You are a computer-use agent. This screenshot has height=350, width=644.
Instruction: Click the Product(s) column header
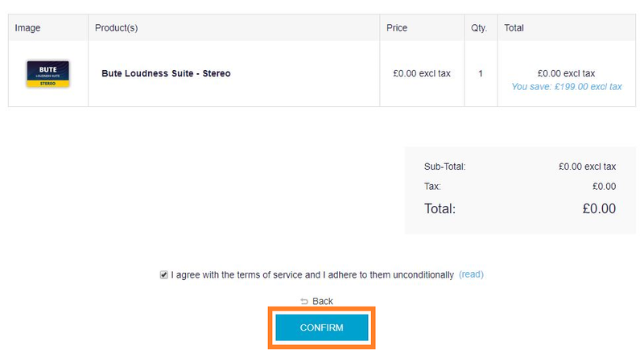pyautogui.click(x=116, y=28)
